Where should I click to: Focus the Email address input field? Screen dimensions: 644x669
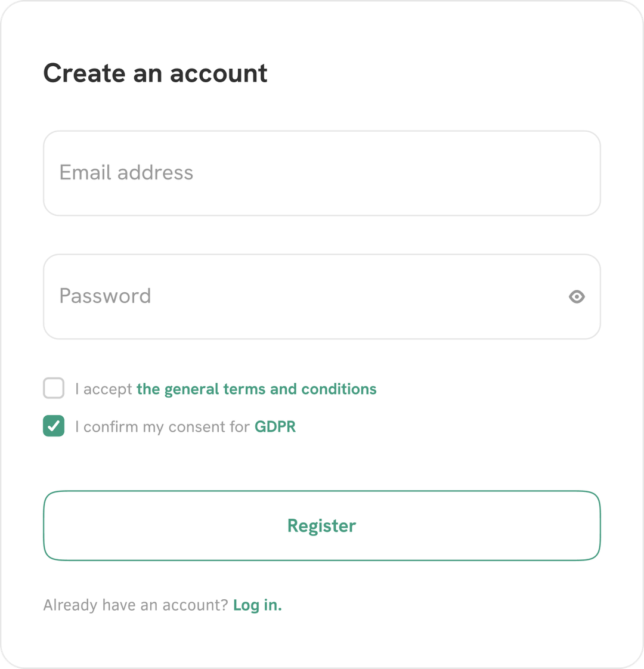tap(322, 174)
